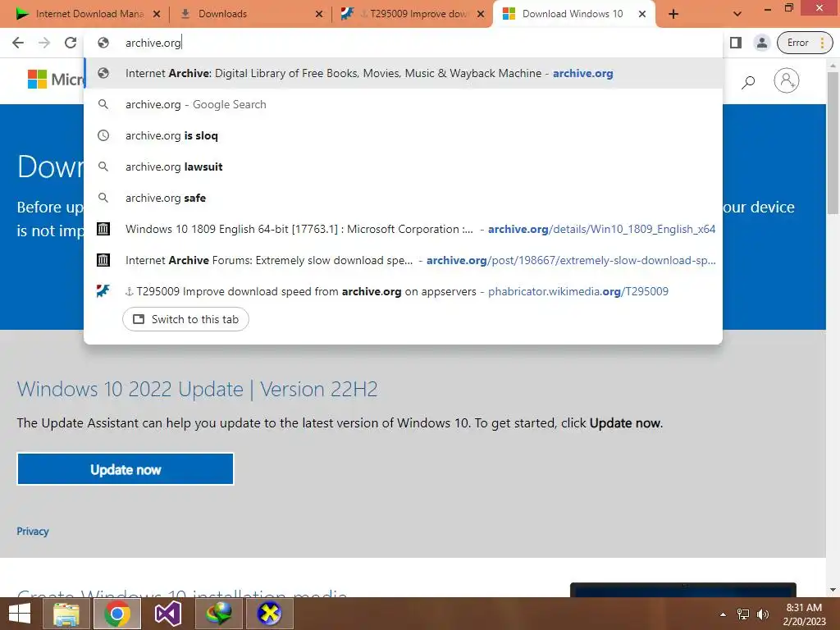
Task: Select archive.org Google Search suggestion
Action: (403, 104)
